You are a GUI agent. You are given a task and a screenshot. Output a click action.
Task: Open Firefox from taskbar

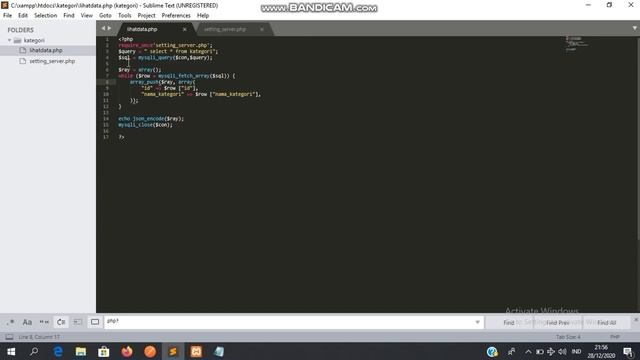[x=127, y=351]
